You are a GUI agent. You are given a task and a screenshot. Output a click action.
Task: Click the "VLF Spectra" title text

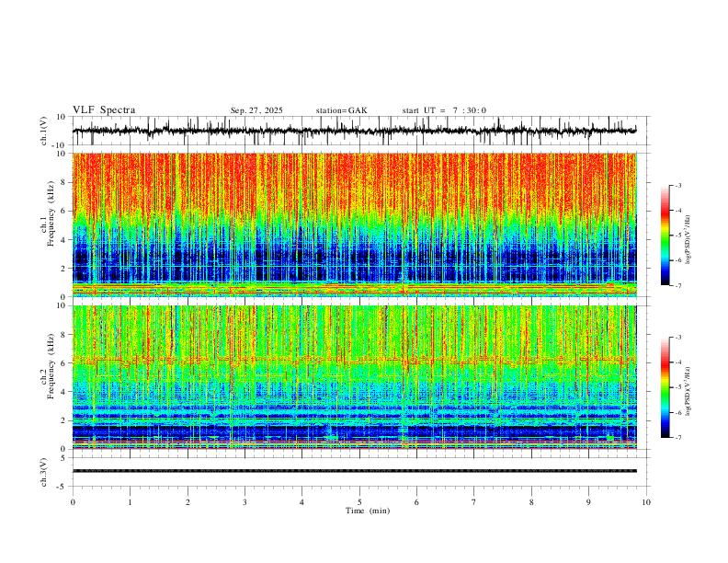(104, 110)
